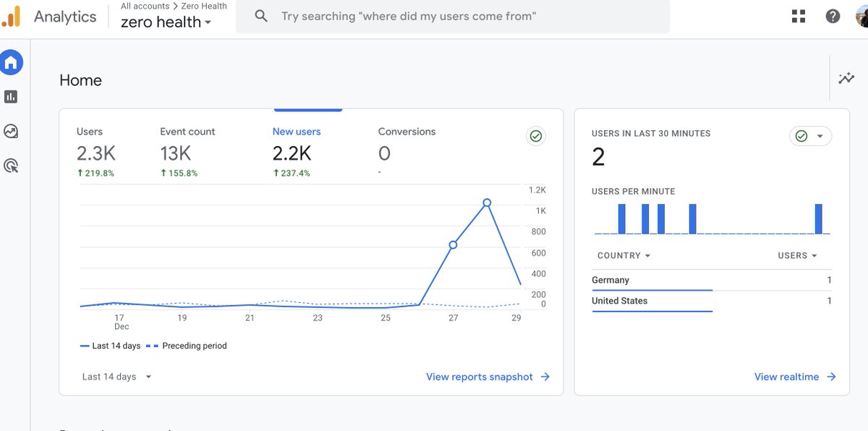The image size is (868, 431).
Task: Open the Advertising cursor-target icon
Action: 11,166
